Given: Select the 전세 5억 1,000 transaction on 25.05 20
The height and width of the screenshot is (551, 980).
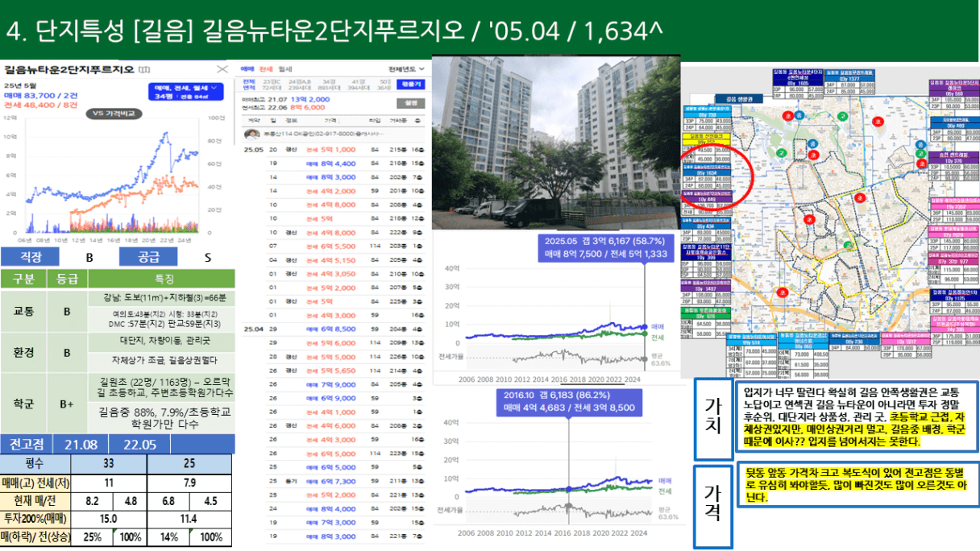Looking at the screenshot, I should coord(334,150).
